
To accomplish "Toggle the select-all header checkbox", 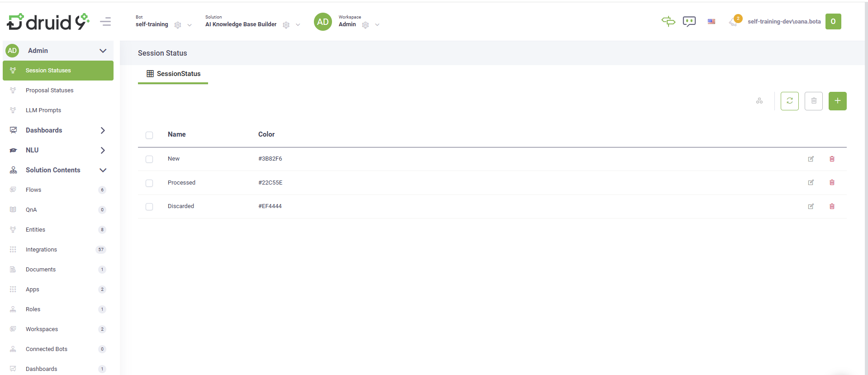I will click(149, 135).
